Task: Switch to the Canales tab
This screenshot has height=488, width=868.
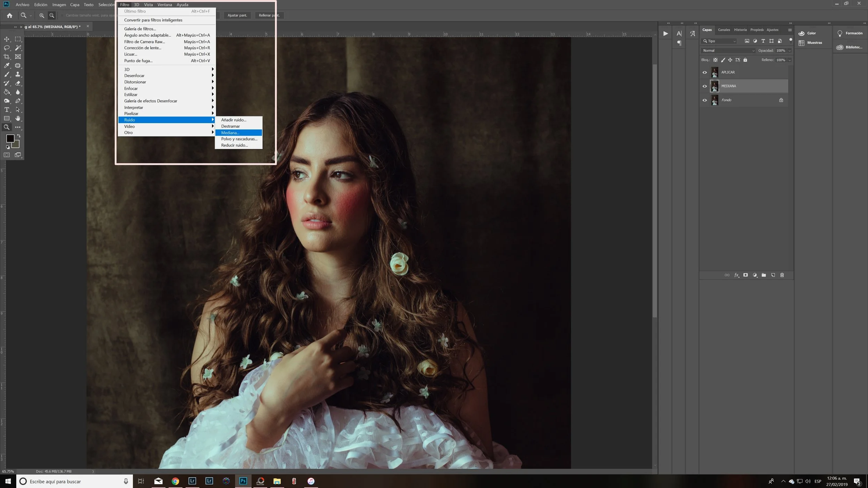Action: point(724,30)
